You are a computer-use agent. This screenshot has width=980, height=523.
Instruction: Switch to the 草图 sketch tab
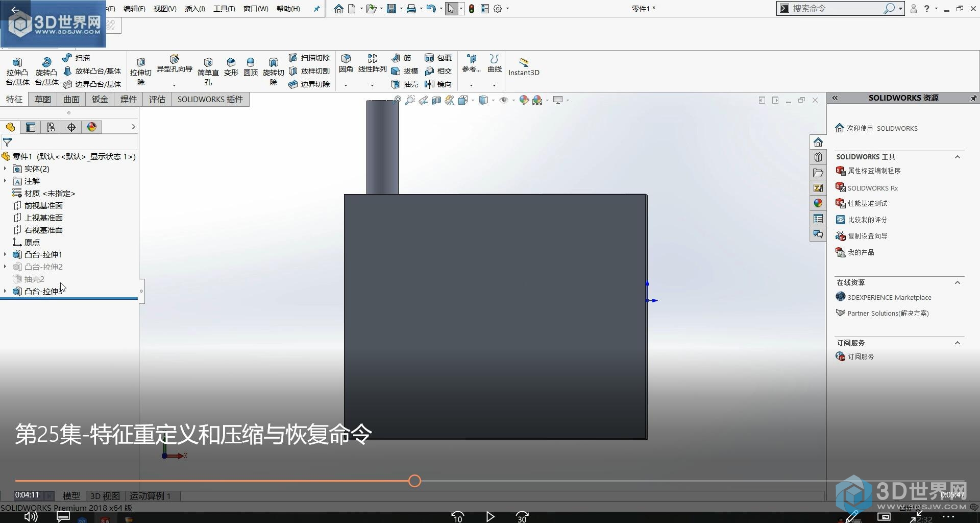[43, 99]
